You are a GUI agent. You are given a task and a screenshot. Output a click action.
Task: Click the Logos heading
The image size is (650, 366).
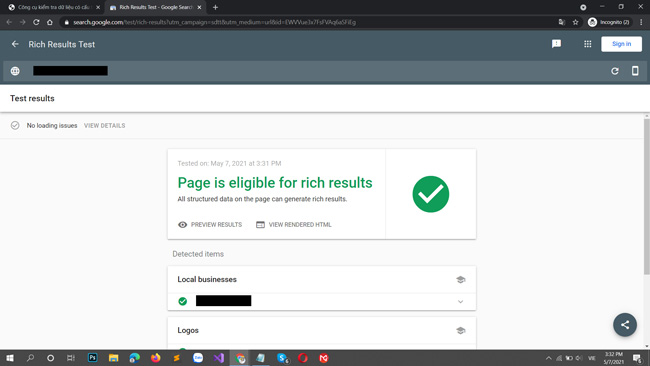[188, 330]
